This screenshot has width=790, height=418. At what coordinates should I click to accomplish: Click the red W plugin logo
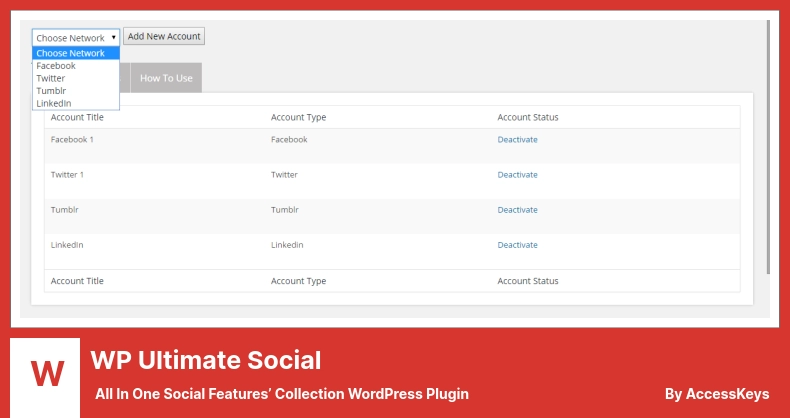click(47, 374)
